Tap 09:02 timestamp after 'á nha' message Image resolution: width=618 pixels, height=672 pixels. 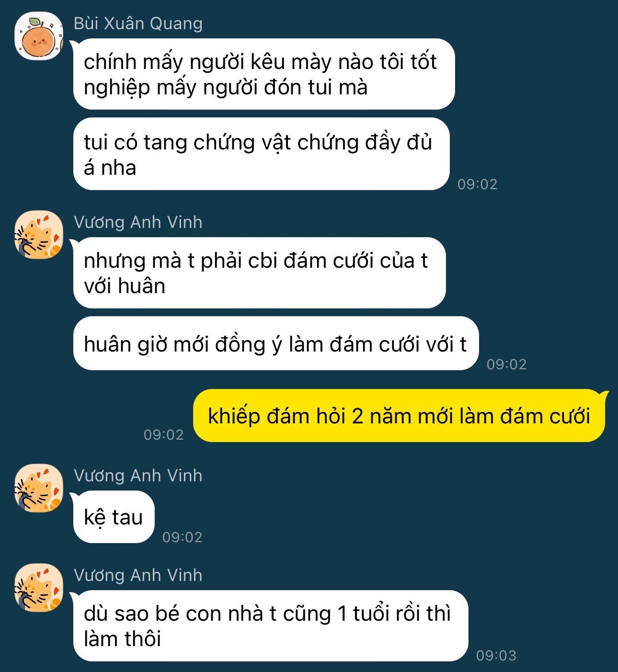click(x=478, y=184)
